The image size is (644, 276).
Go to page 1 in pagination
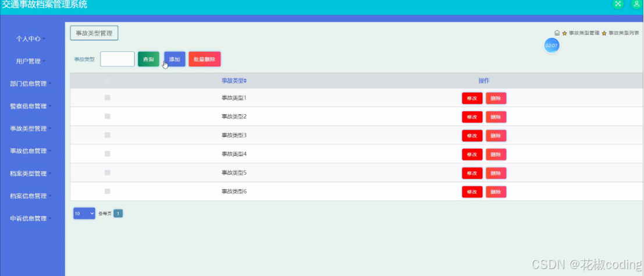118,214
